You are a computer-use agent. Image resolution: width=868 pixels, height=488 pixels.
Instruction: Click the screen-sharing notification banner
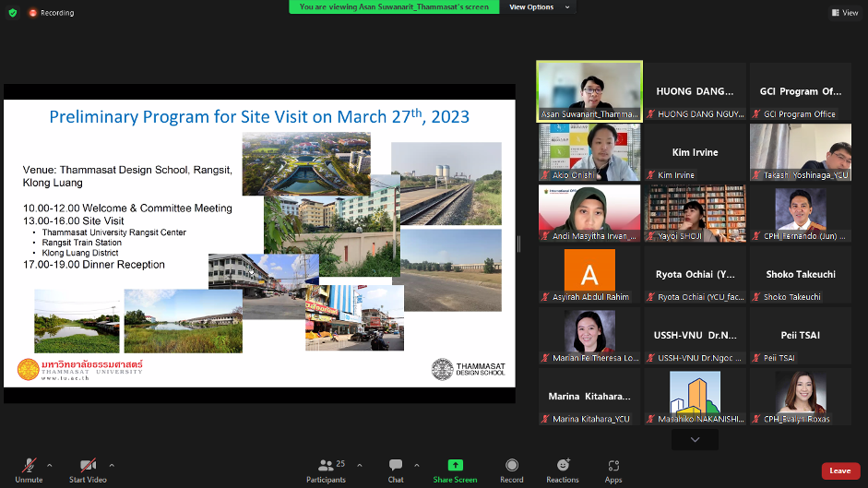coord(394,7)
